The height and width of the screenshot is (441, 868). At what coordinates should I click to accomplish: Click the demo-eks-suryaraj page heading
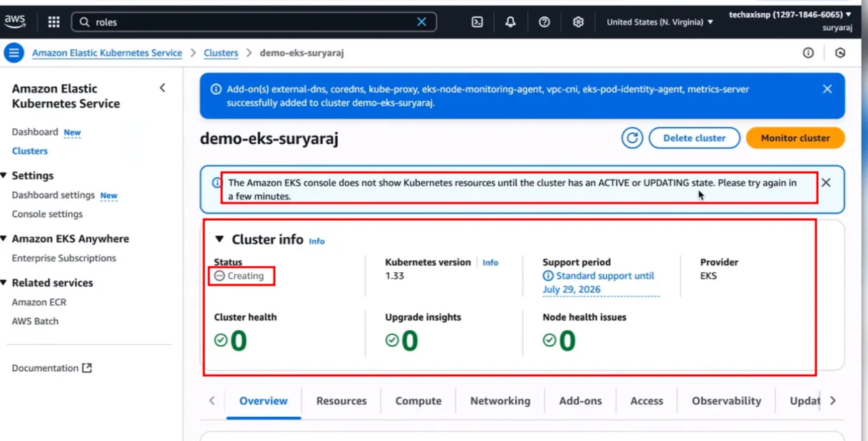pos(269,139)
